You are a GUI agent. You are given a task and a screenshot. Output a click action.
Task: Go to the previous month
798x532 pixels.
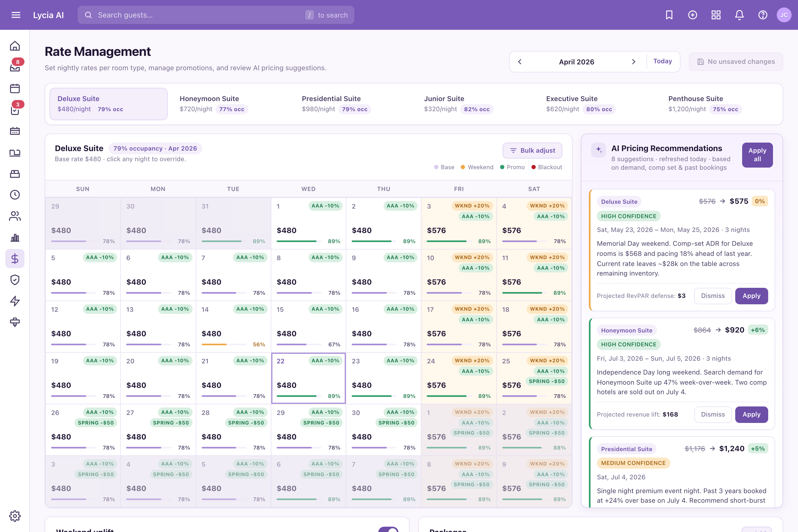click(520, 62)
